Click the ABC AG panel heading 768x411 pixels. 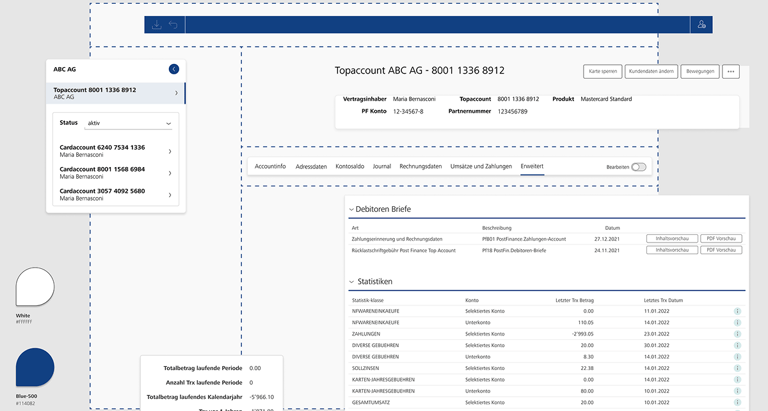(65, 70)
